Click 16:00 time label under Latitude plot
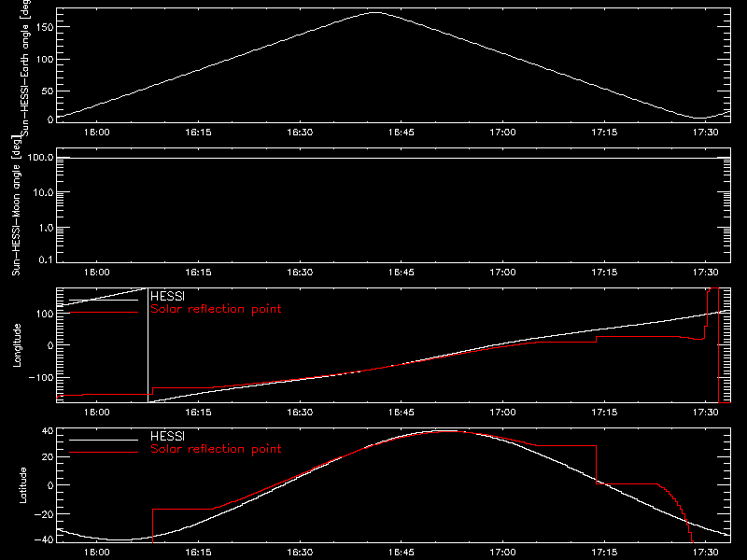Screen dimensions: 747x560 97,553
